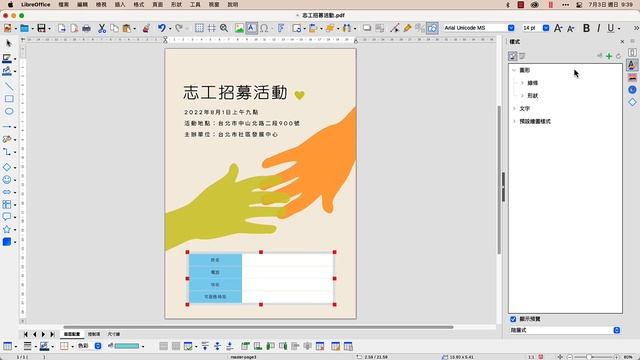The width and height of the screenshot is (640, 360).
Task: Jump to first page navigation arrow
Action: tap(26, 334)
